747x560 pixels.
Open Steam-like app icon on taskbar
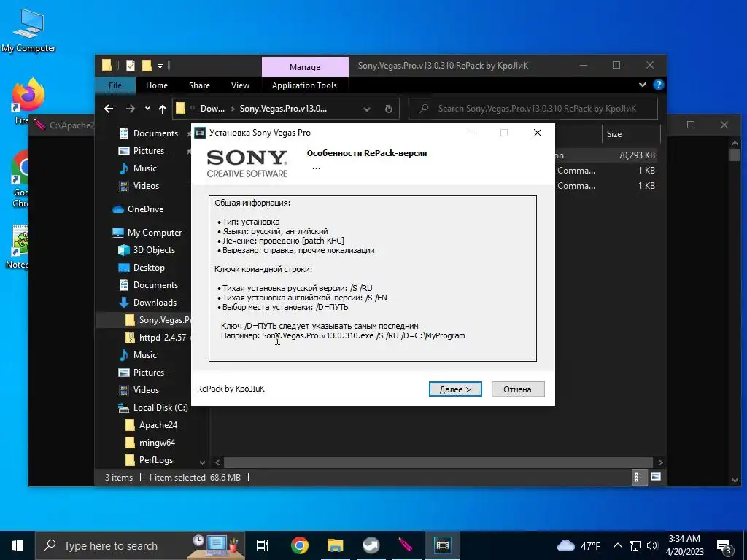[x=371, y=545]
